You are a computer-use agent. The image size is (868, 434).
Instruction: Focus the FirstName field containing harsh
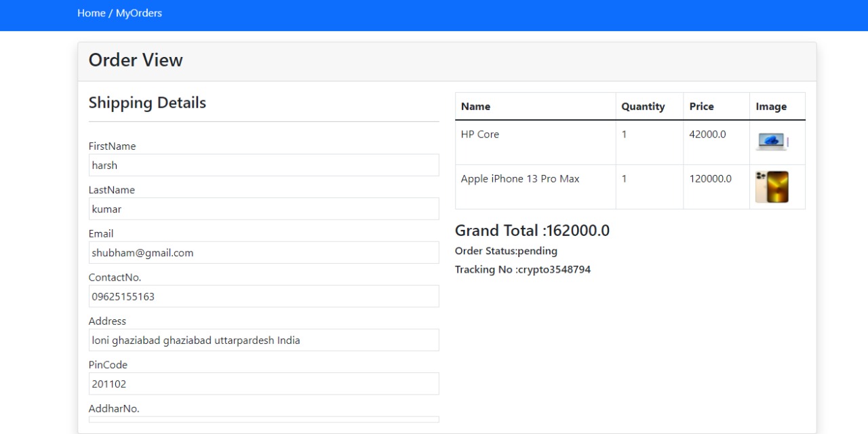point(264,165)
